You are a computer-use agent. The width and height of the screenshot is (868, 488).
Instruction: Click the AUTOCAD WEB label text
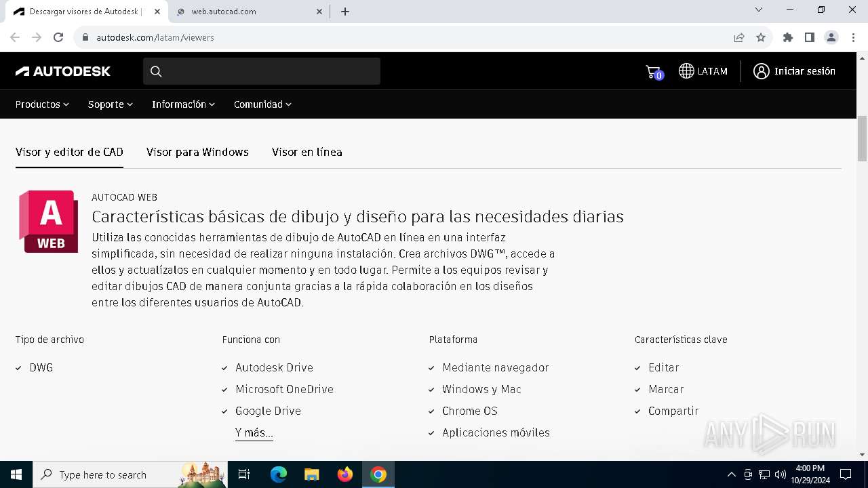(x=124, y=197)
